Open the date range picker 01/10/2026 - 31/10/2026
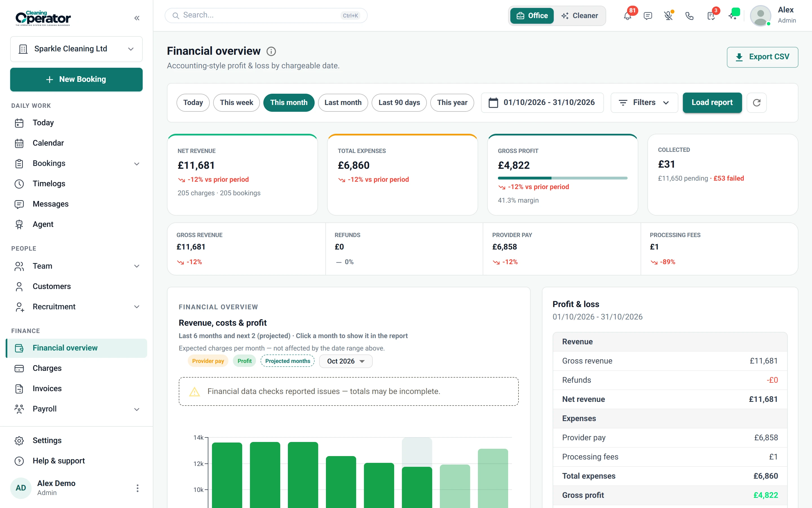The width and height of the screenshot is (812, 508). (542, 102)
